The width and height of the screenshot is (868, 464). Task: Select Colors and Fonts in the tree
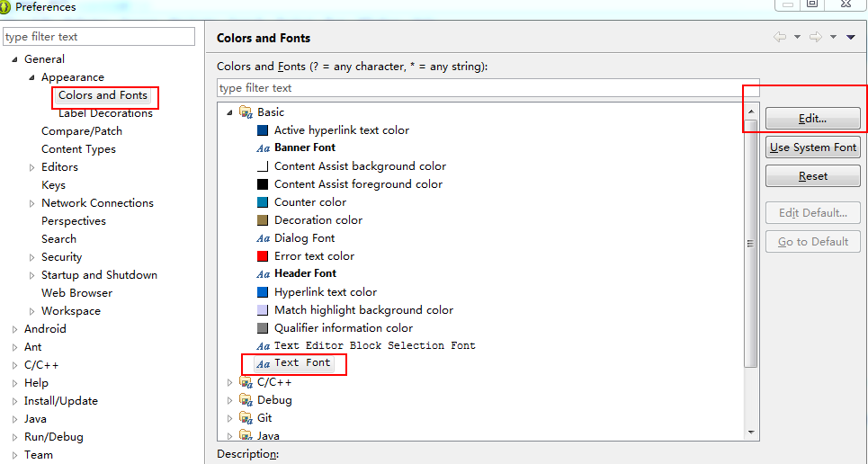coord(103,95)
